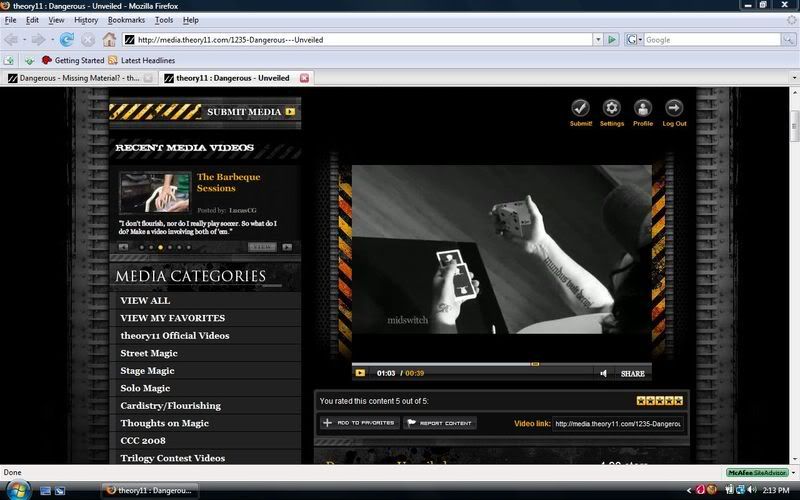The image size is (800, 500).
Task: Click McAfee SiteAdvisor status badge
Action: pyautogui.click(x=757, y=472)
